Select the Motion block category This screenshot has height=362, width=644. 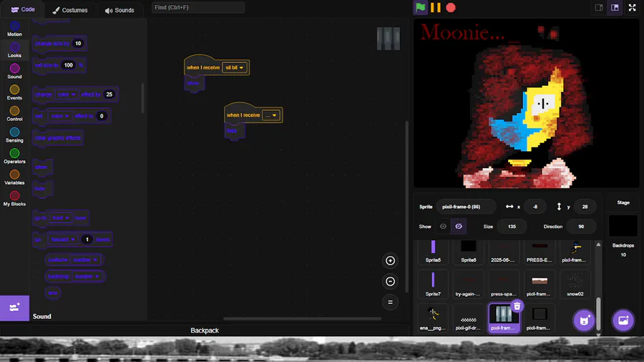pyautogui.click(x=14, y=29)
